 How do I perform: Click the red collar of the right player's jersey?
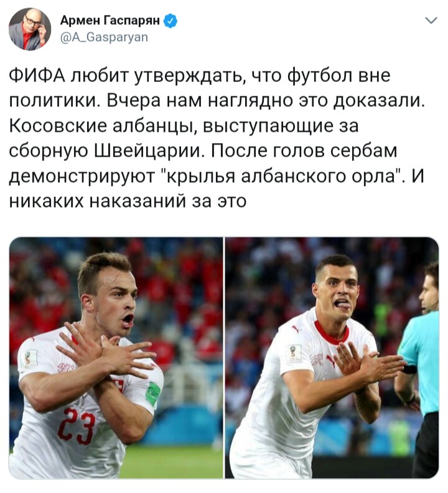331,333
